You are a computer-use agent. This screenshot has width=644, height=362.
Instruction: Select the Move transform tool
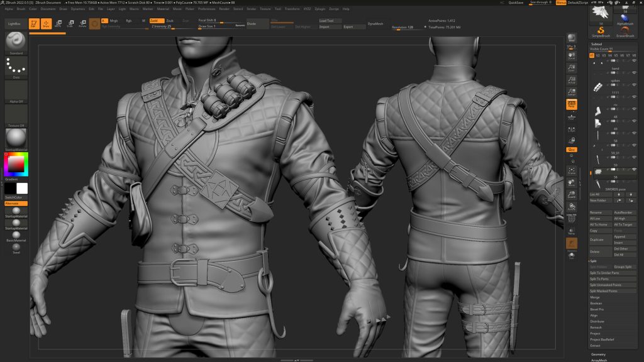[58, 24]
